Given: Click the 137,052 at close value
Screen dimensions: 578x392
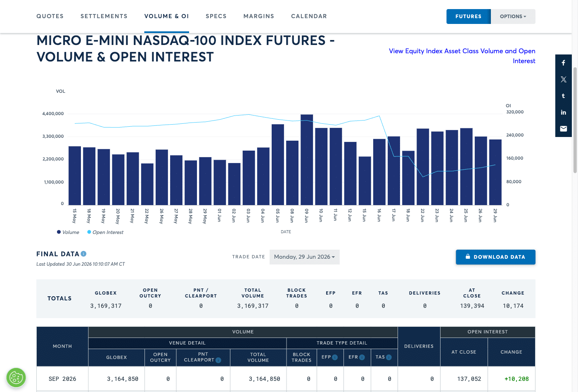Looking at the screenshot, I should (x=469, y=379).
